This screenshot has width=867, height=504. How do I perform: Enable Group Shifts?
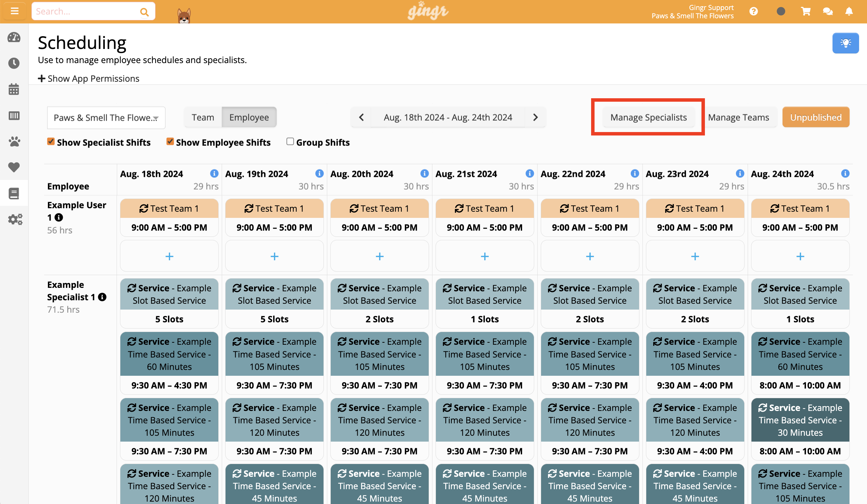(x=290, y=141)
